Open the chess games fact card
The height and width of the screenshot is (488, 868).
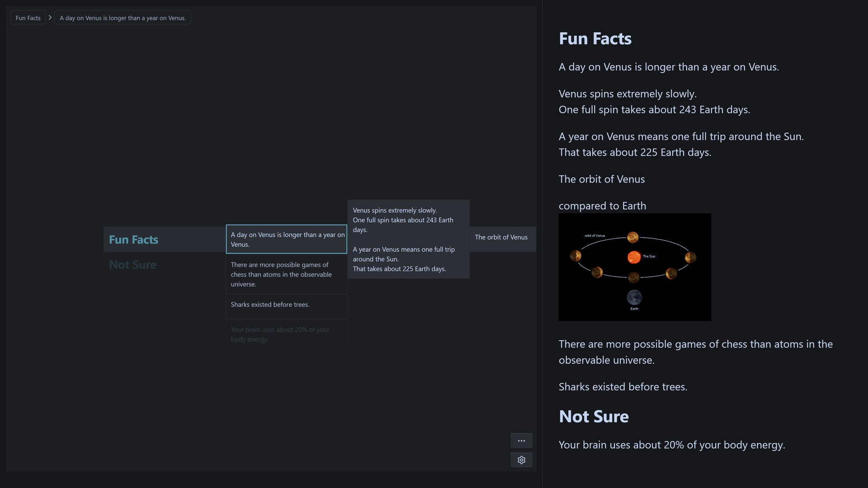(x=286, y=274)
